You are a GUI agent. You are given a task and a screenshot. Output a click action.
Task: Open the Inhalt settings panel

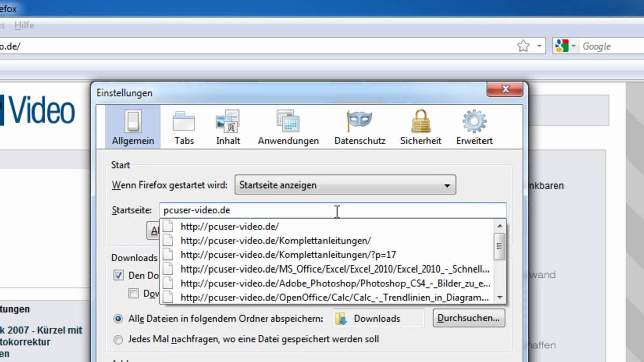point(228,127)
